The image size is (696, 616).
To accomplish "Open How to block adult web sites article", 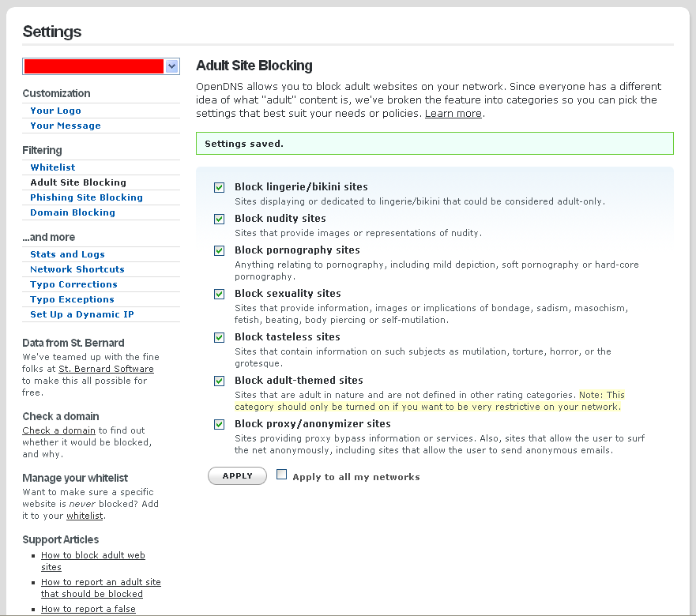I will (x=92, y=561).
